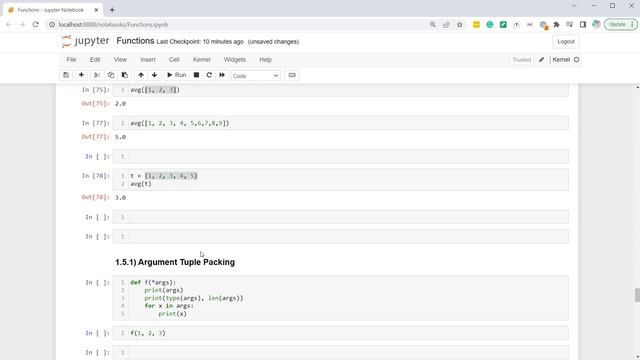Viewport: 640px width, 360px height.
Task: Copy selected cells in the toolbar
Action: [111, 75]
